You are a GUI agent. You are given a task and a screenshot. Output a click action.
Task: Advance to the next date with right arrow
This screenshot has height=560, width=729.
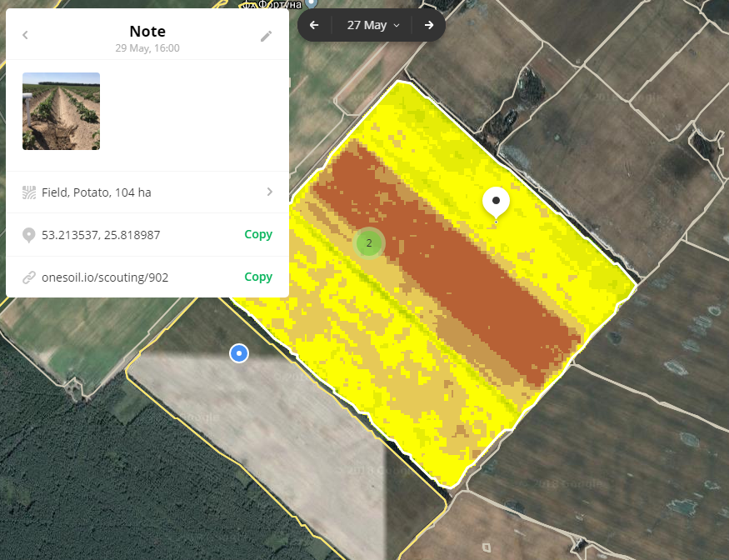(x=429, y=25)
